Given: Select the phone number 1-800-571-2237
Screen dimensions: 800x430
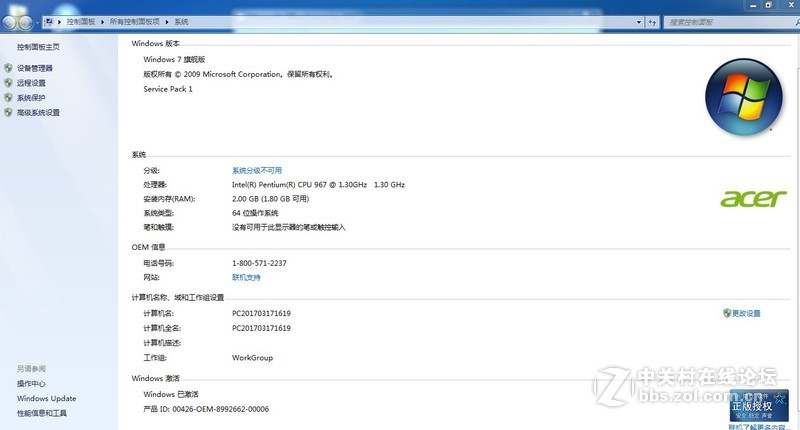Looking at the screenshot, I should (259, 263).
